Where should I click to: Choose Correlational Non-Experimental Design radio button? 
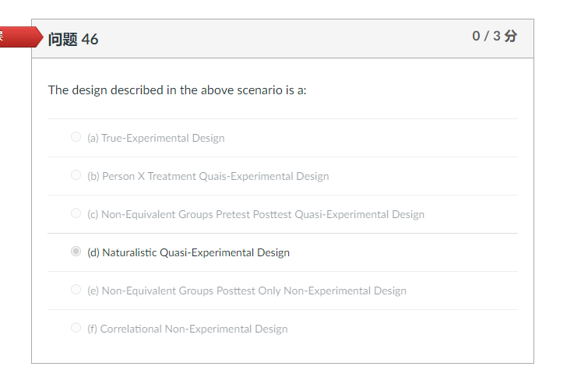tap(76, 328)
